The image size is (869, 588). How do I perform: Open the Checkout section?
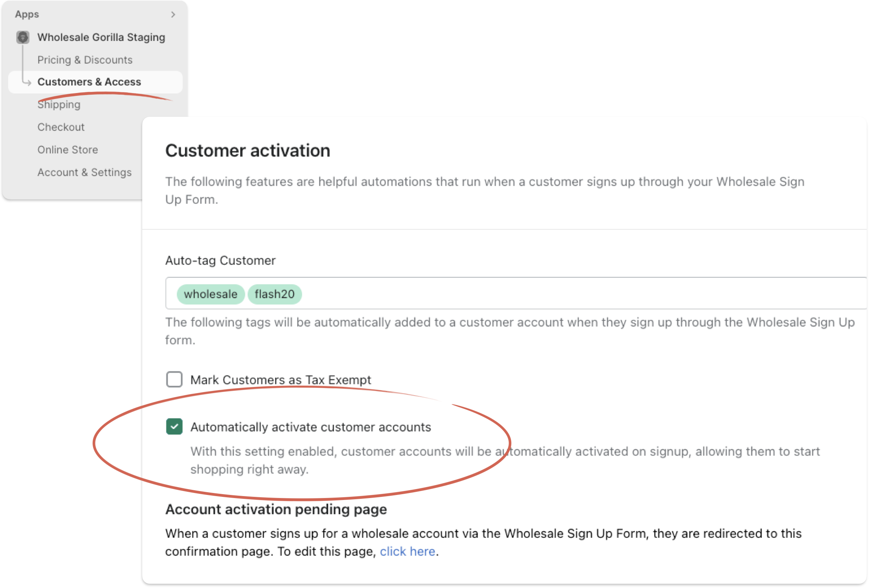tap(61, 127)
